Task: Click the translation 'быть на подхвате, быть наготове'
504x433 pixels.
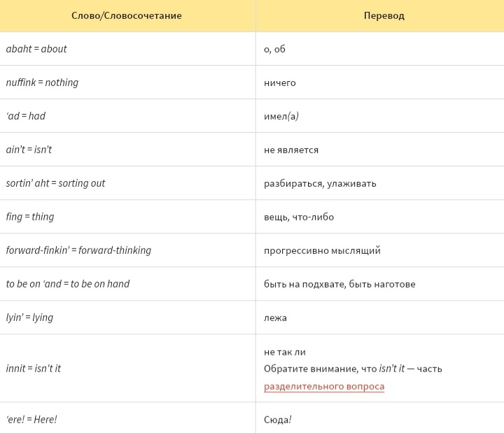Action: 339,284
